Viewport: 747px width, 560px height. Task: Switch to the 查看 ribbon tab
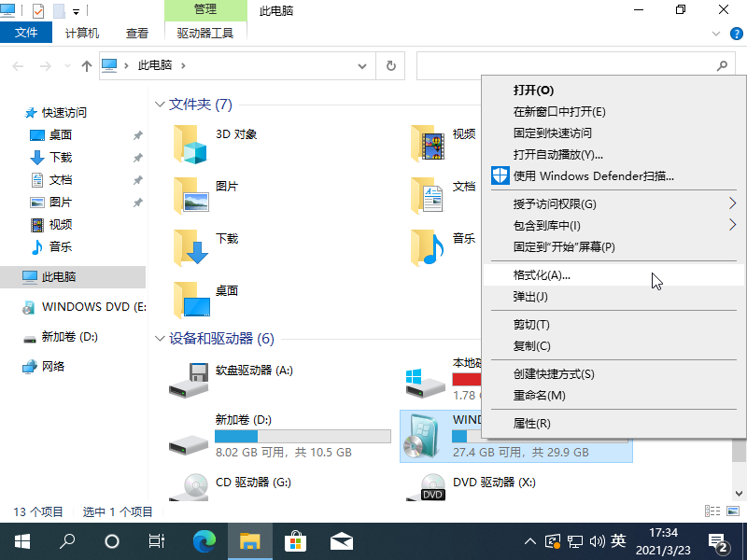(136, 32)
